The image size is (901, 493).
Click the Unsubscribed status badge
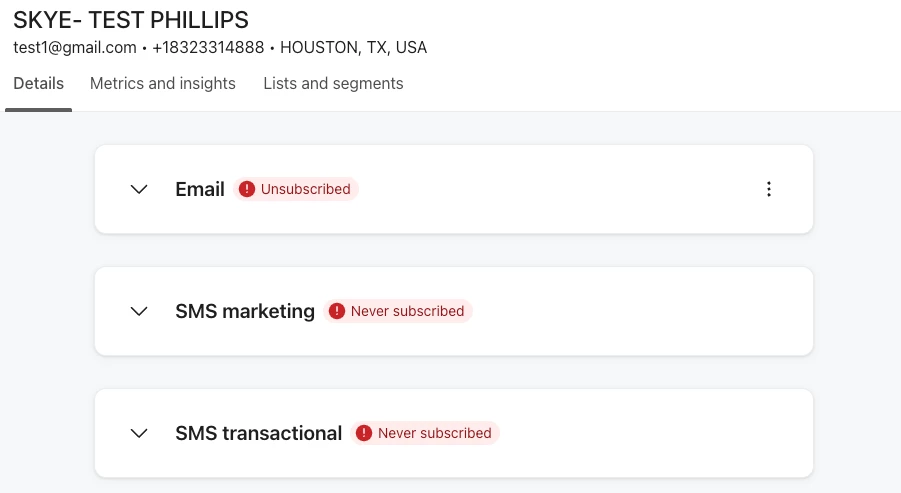296,189
